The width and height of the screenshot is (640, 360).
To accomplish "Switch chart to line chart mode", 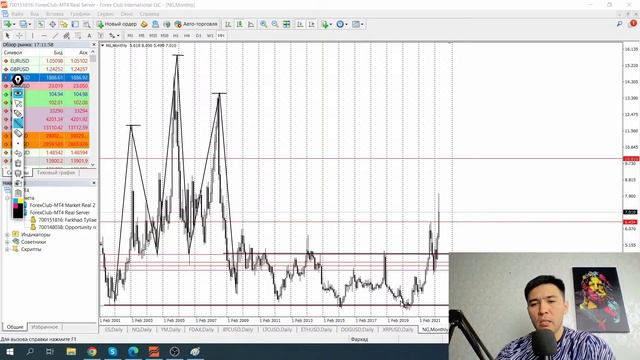I will tap(251, 24).
